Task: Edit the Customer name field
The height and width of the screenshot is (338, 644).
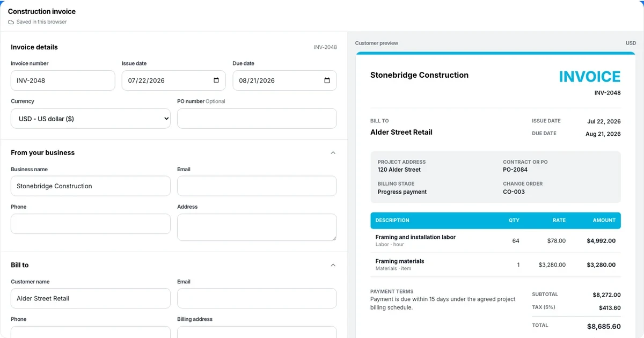Action: pos(91,298)
